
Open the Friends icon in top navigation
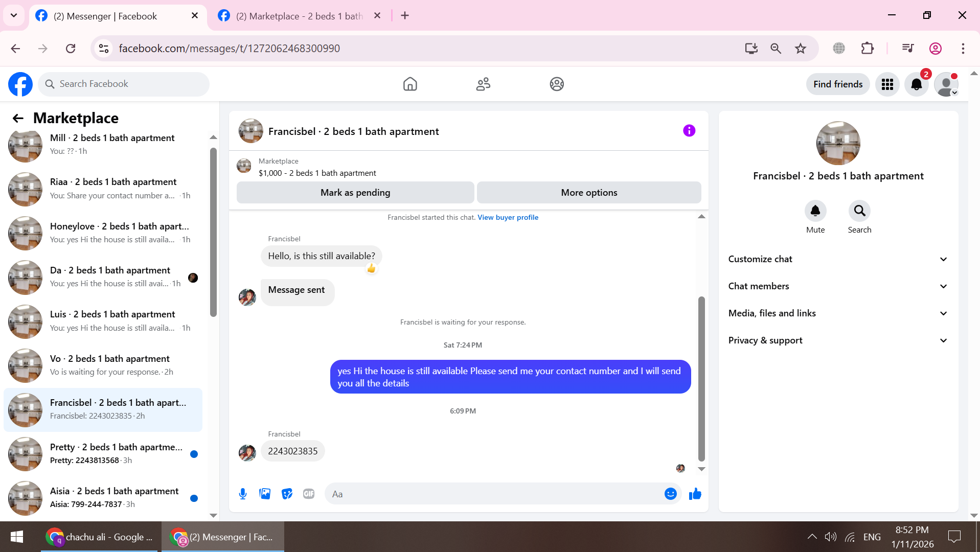click(x=483, y=84)
